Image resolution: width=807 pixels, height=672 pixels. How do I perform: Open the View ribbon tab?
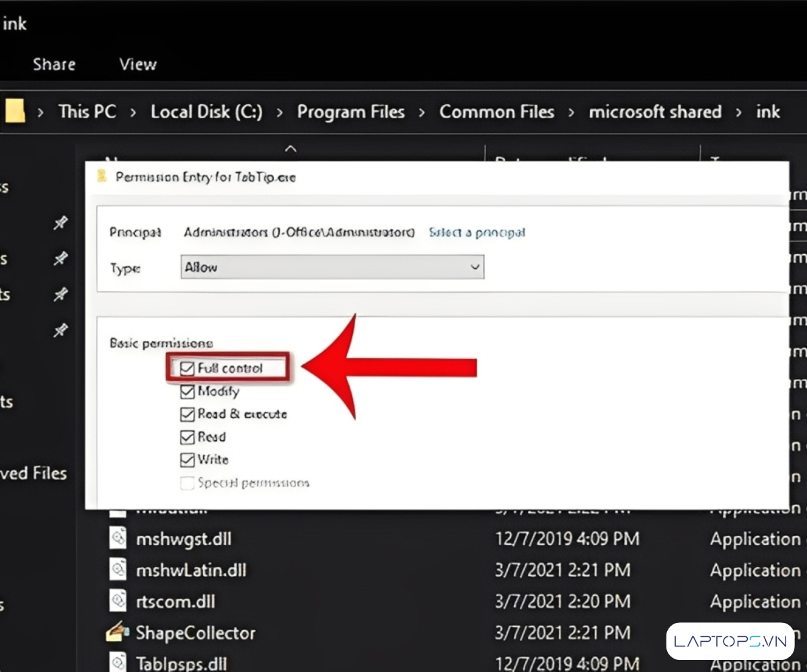tap(138, 65)
